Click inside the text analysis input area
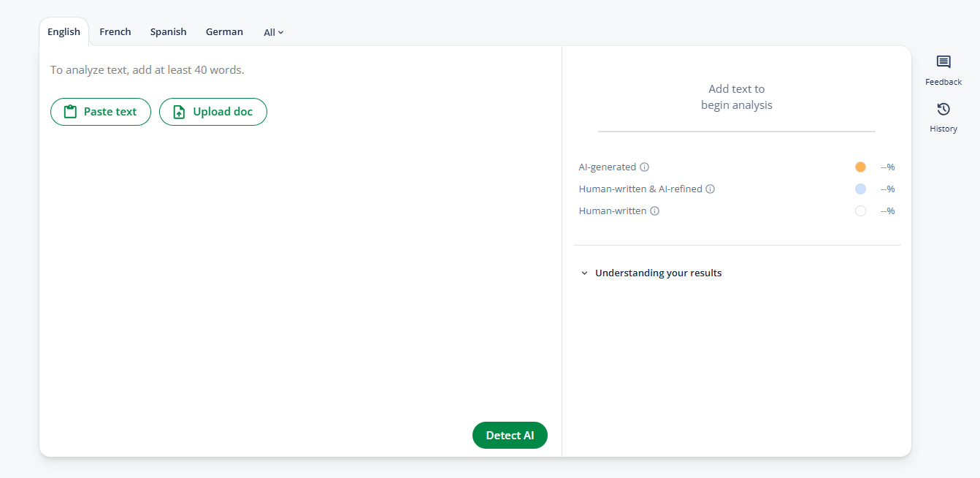This screenshot has height=478, width=980. pos(292,256)
